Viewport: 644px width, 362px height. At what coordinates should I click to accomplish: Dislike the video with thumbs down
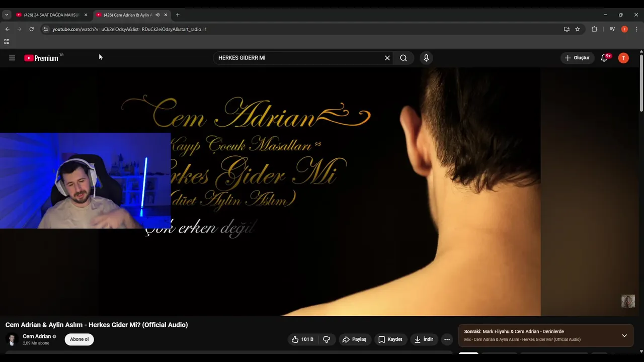(327, 339)
